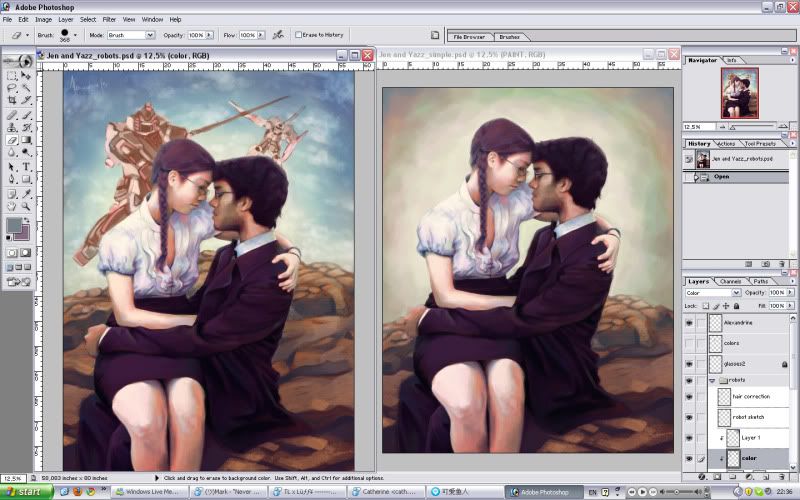Viewport: 800px width, 500px height.
Task: Open the Image menu
Action: [x=43, y=19]
